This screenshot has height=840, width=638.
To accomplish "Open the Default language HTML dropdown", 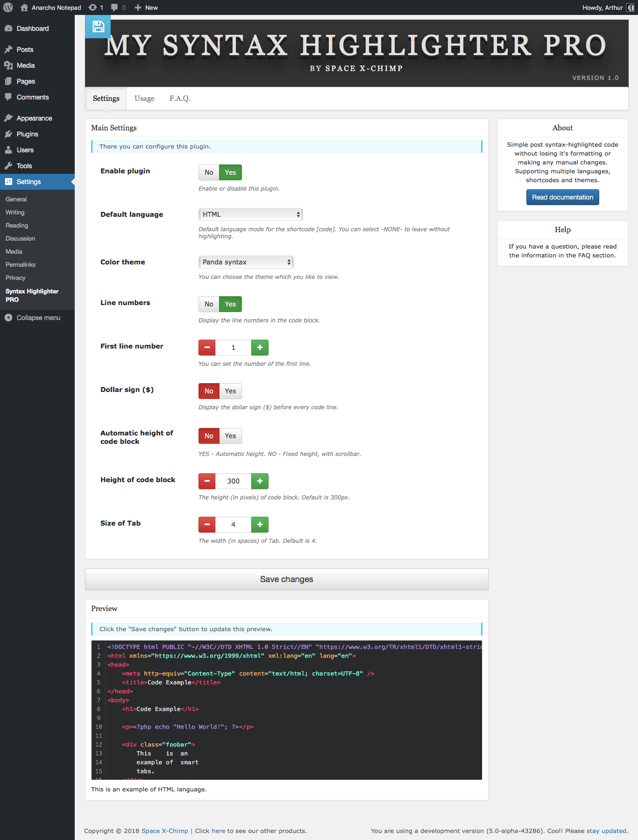I will (x=251, y=214).
